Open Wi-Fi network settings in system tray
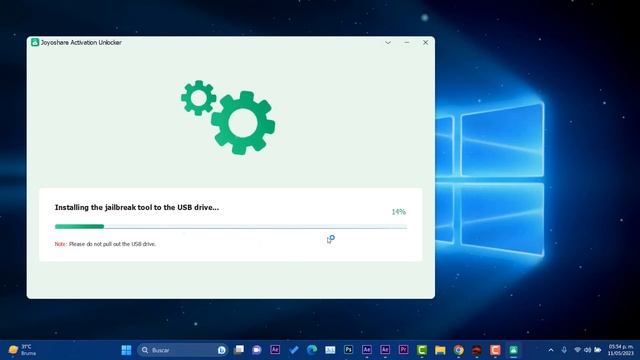Image resolution: width=640 pixels, height=360 pixels. (578, 350)
